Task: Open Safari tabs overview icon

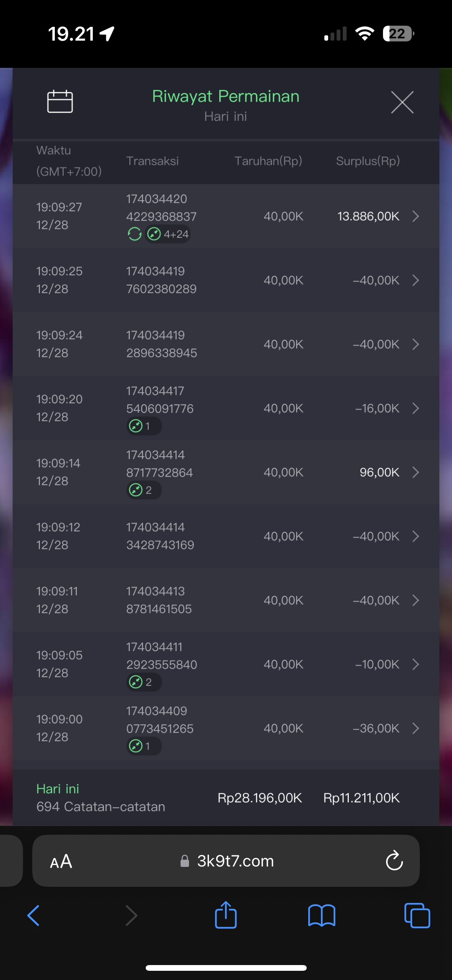Action: 417,915
